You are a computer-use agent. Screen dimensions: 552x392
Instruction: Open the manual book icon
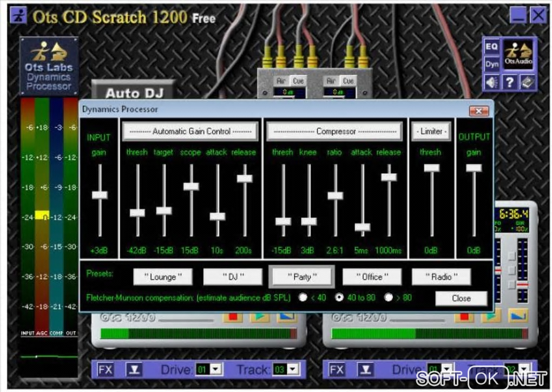527,82
